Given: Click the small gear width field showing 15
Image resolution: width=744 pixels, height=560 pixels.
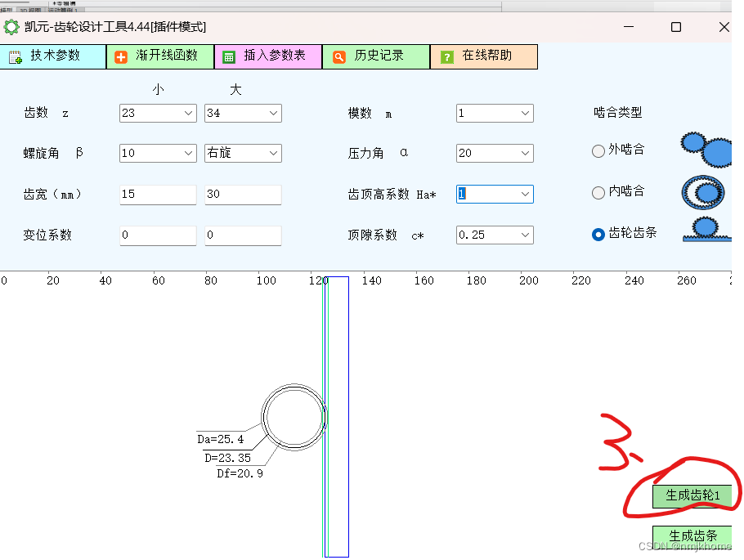Looking at the screenshot, I should coord(157,195).
